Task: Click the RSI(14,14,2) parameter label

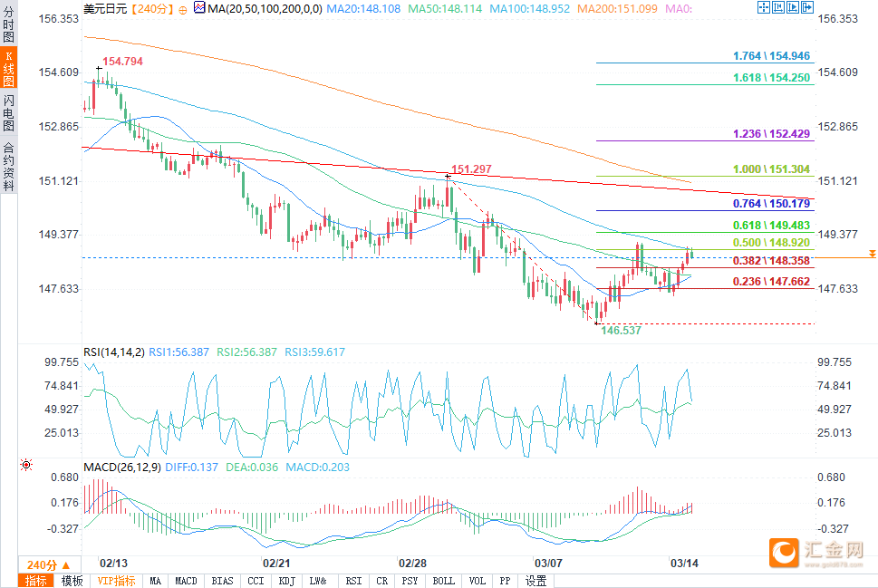Action: pos(114,352)
